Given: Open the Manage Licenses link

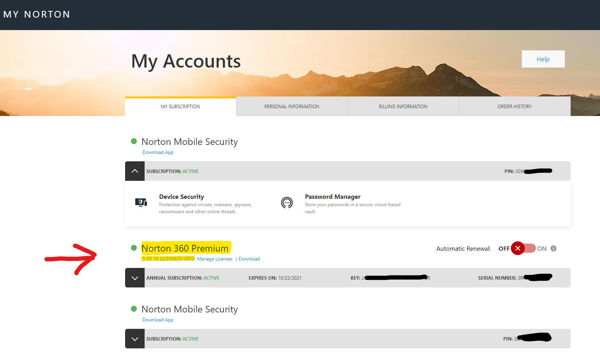Looking at the screenshot, I should (215, 259).
